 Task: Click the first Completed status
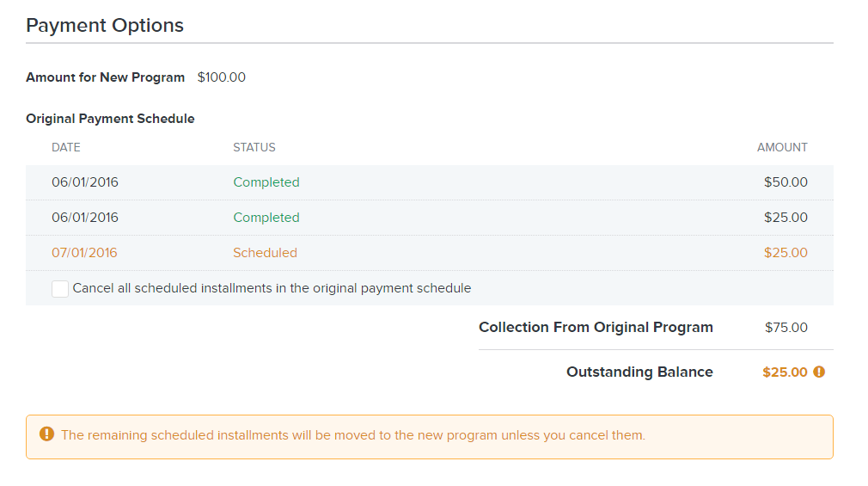point(266,182)
